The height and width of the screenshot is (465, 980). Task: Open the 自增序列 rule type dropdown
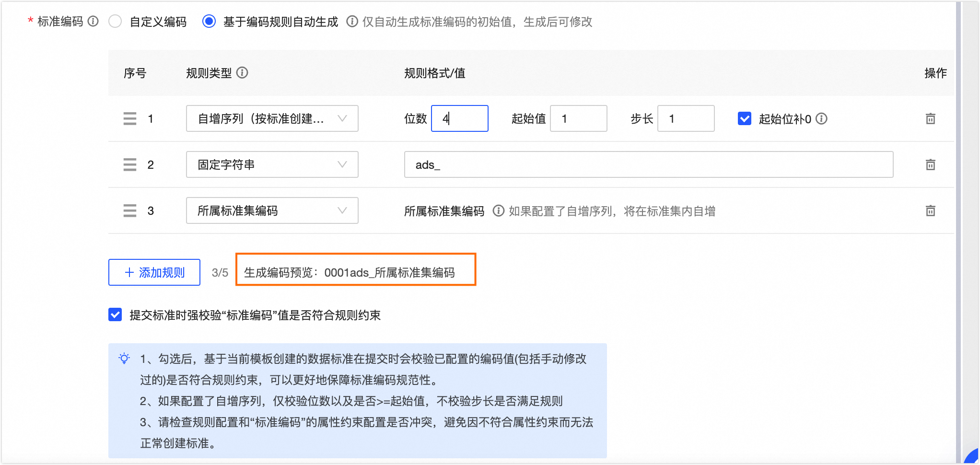click(272, 118)
